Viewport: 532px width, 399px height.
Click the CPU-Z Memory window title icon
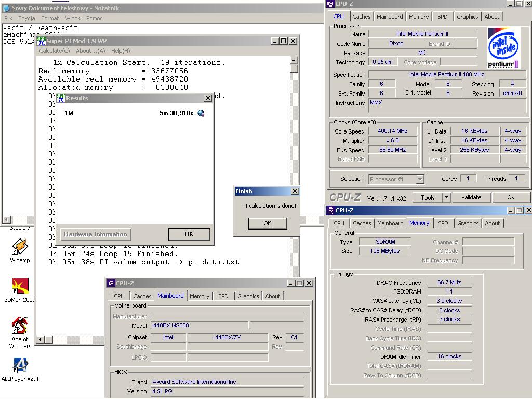click(331, 210)
